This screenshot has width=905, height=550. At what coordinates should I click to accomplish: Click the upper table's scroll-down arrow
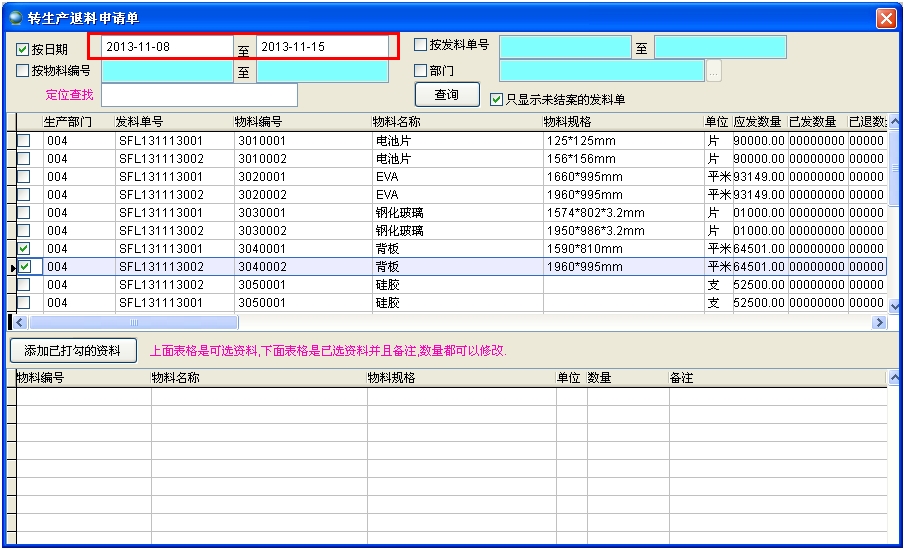[x=896, y=305]
